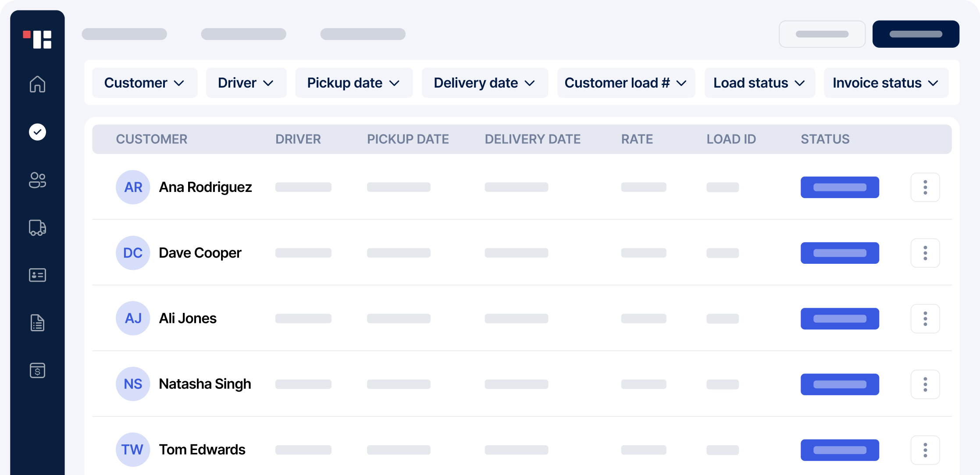The image size is (980, 475).
Task: Select the checkmark loads icon in sidebar
Action: (37, 132)
